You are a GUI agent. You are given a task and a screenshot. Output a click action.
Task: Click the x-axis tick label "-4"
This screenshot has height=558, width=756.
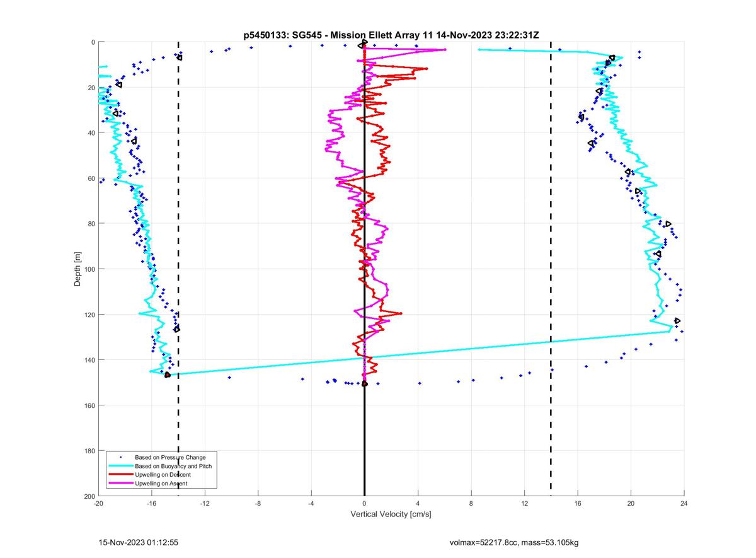[x=311, y=504]
